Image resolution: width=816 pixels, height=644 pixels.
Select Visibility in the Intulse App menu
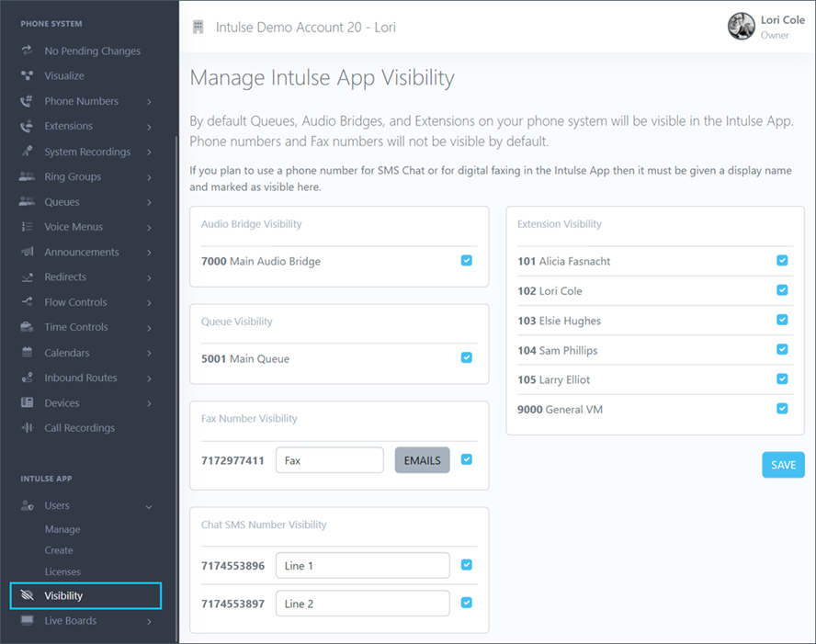pyautogui.click(x=85, y=595)
